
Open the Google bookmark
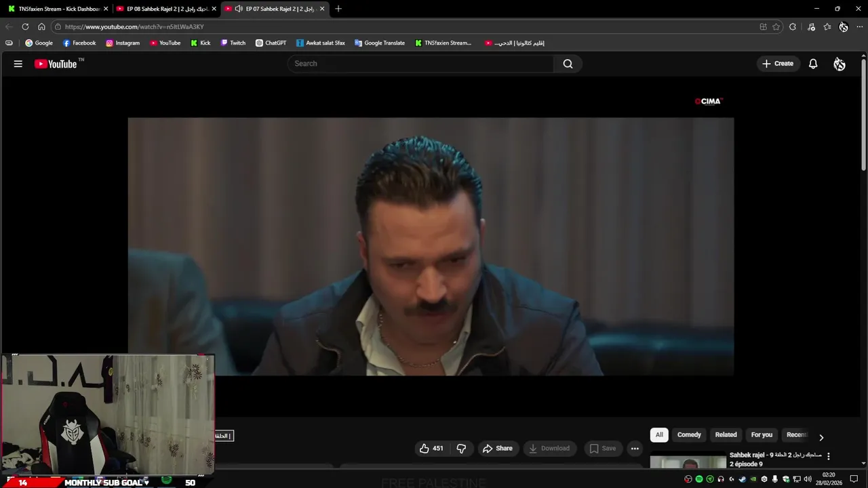pyautogui.click(x=39, y=43)
